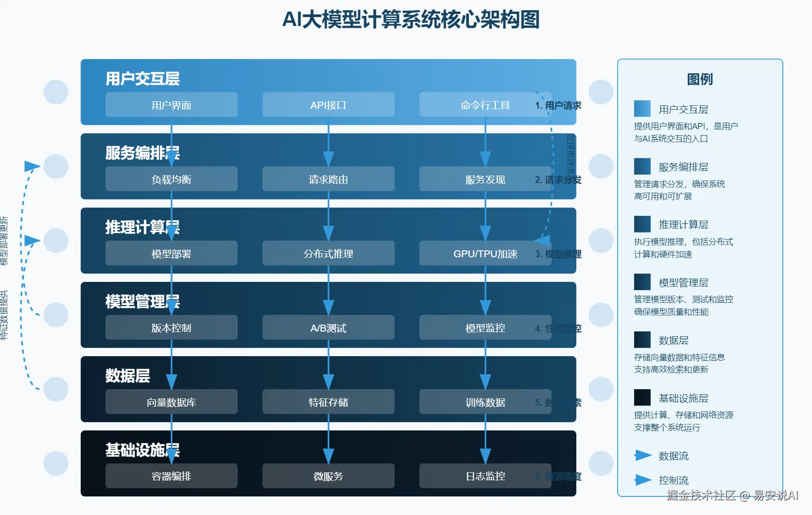Viewport: 812px width, 515px height.
Task: Click the 图例 legend panel title
Action: [700, 79]
